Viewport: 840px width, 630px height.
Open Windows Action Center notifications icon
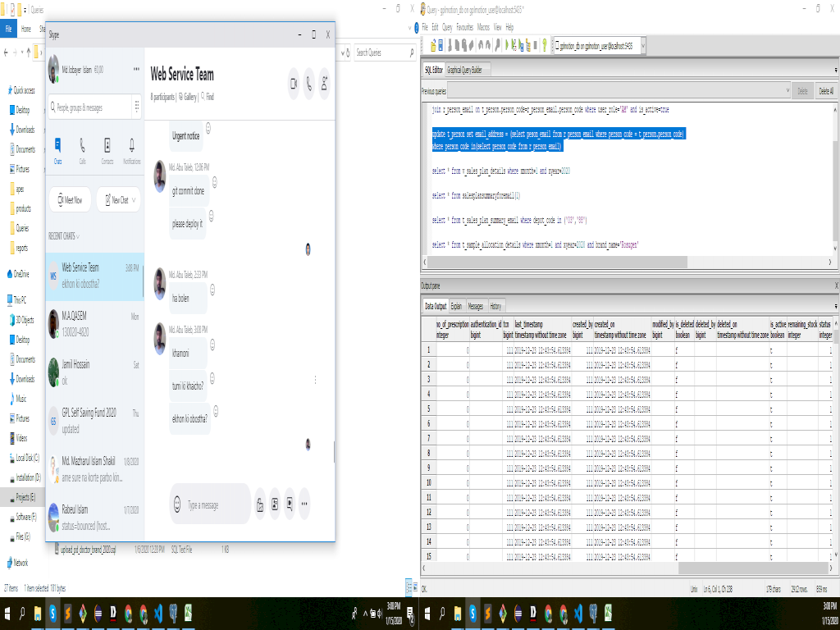410,614
